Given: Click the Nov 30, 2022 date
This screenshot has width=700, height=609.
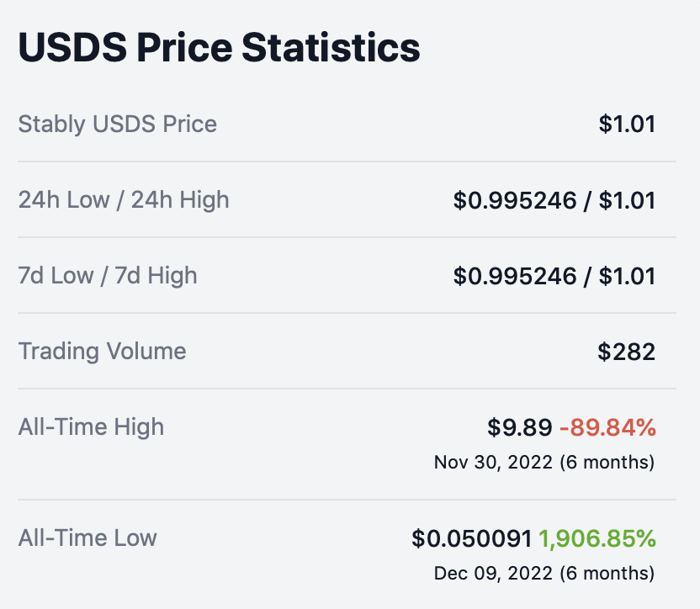Looking at the screenshot, I should pos(493,462).
